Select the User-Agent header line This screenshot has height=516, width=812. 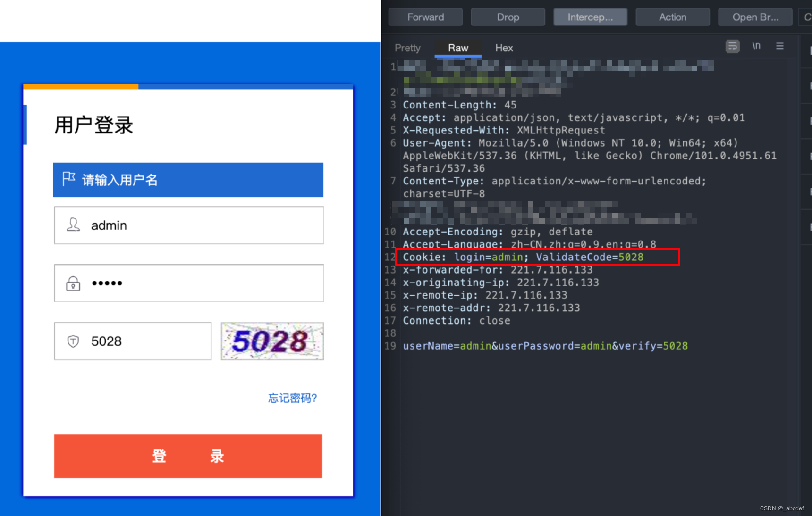590,156
